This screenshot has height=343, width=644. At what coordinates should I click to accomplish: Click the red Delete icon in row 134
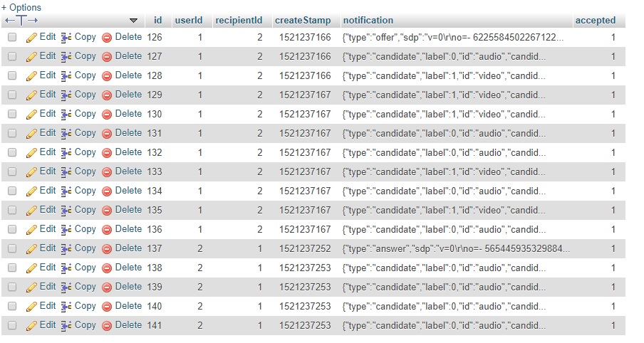click(107, 191)
